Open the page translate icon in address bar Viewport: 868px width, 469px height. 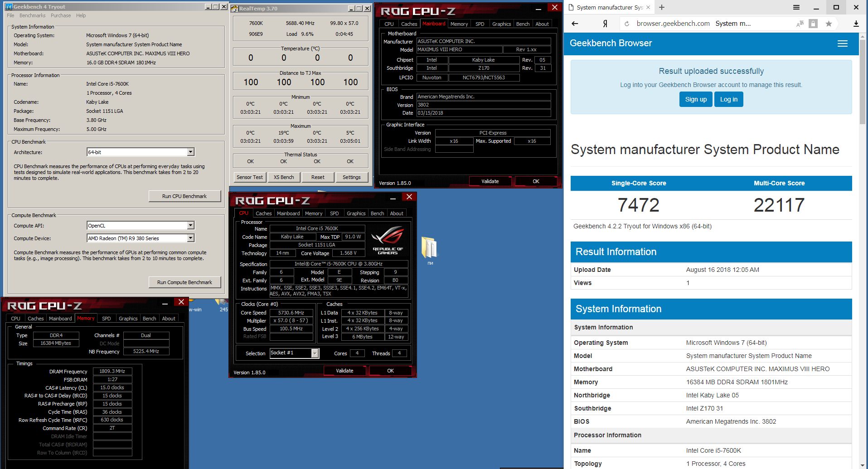coord(800,24)
